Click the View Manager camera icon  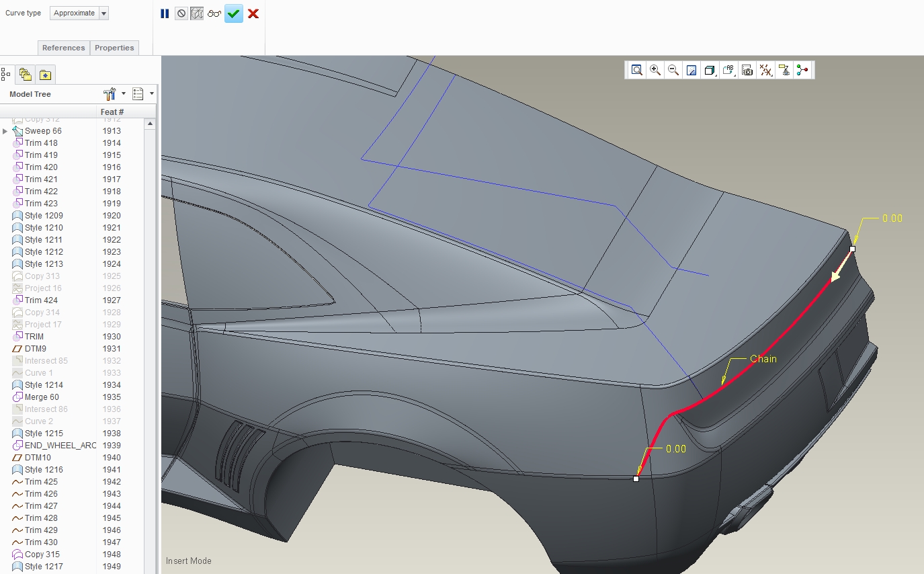coord(747,70)
